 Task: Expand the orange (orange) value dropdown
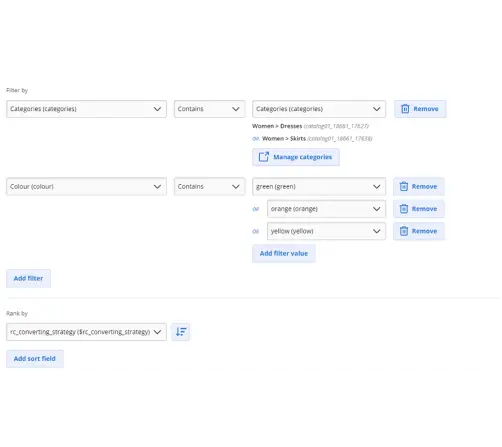click(x=326, y=209)
